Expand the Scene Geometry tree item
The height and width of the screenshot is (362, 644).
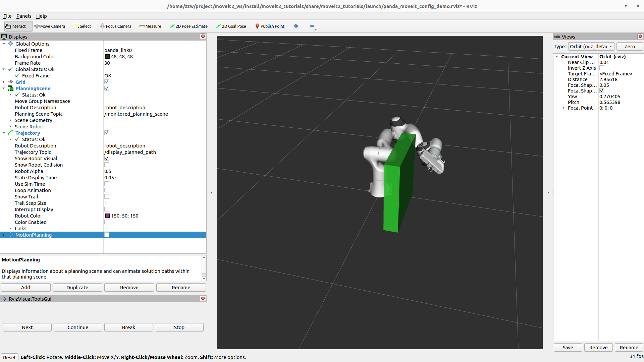pos(10,120)
